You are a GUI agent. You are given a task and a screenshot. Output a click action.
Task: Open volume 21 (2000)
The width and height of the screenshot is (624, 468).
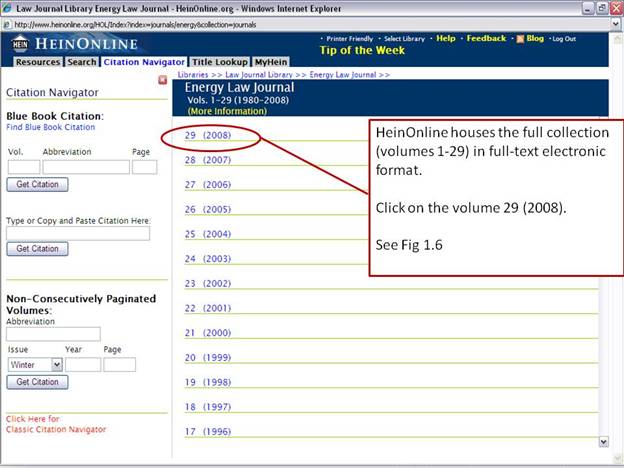tap(208, 333)
